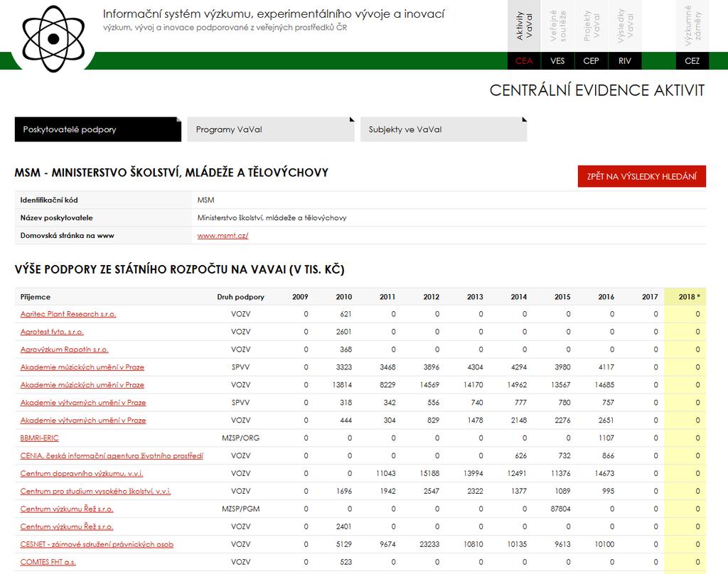Click the 2010 column header
This screenshot has height=574, width=728.
(343, 297)
